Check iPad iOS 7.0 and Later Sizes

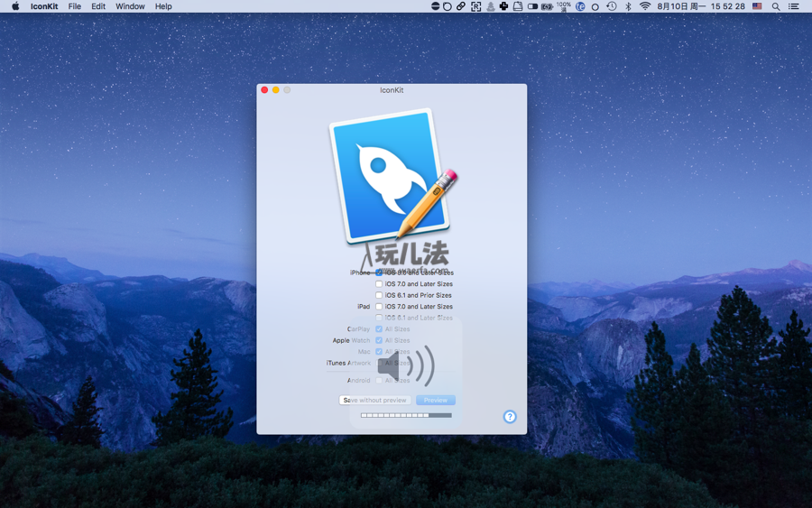(x=379, y=307)
